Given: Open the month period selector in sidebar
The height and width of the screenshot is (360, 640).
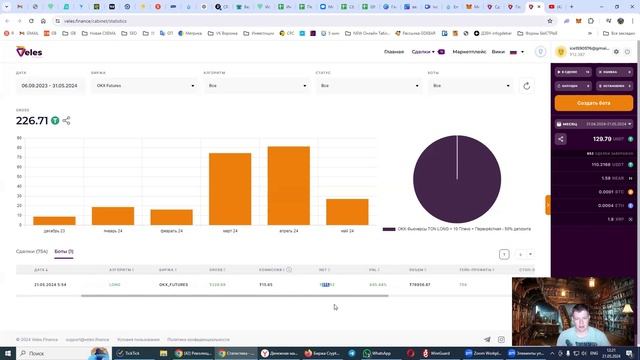Looking at the screenshot, I should pyautogui.click(x=594, y=124).
